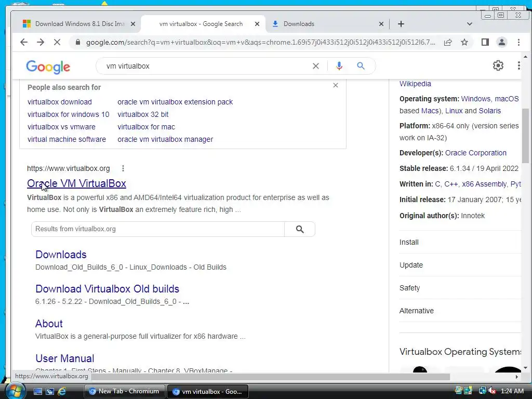Click the taskbar clock showing 1:24 AM
Screen dimensions: 532x399
click(x=512, y=391)
